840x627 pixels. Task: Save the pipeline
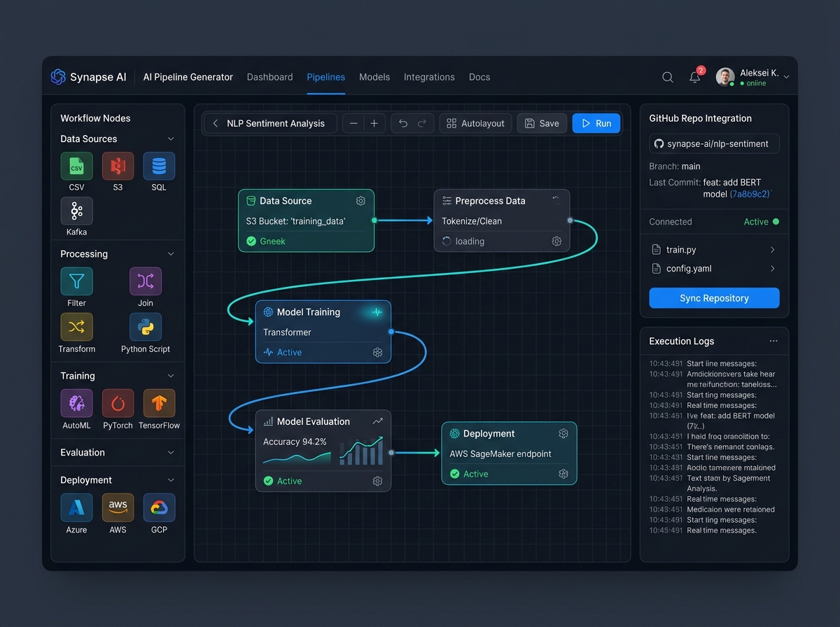pyautogui.click(x=542, y=123)
